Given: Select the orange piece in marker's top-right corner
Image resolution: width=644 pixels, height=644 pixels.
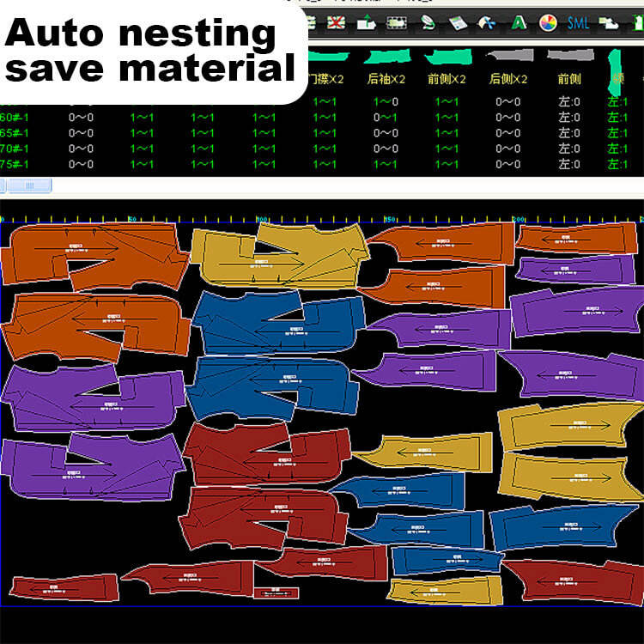Looking at the screenshot, I should 578,238.
